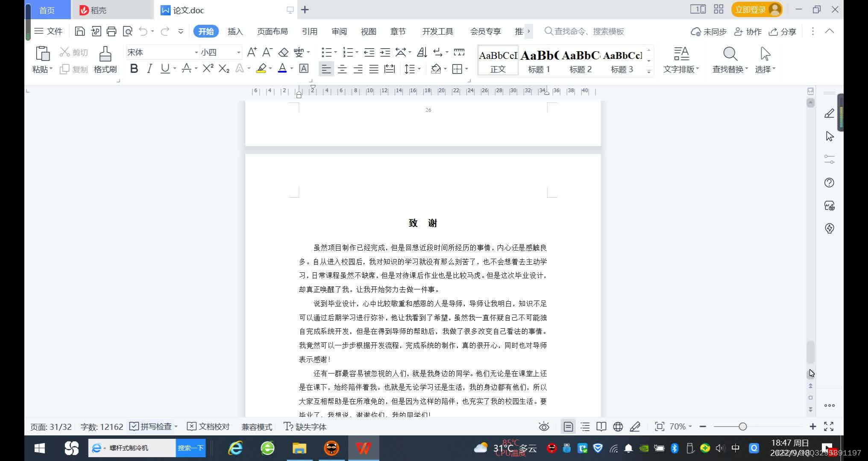
Task: Click the Undo arrow icon
Action: [x=143, y=31]
